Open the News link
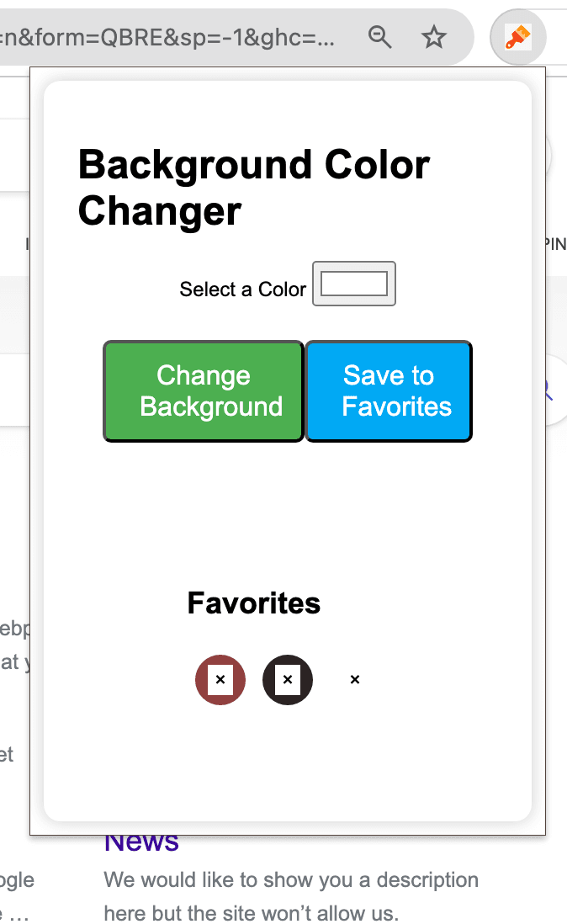The width and height of the screenshot is (567, 924). 140,840
